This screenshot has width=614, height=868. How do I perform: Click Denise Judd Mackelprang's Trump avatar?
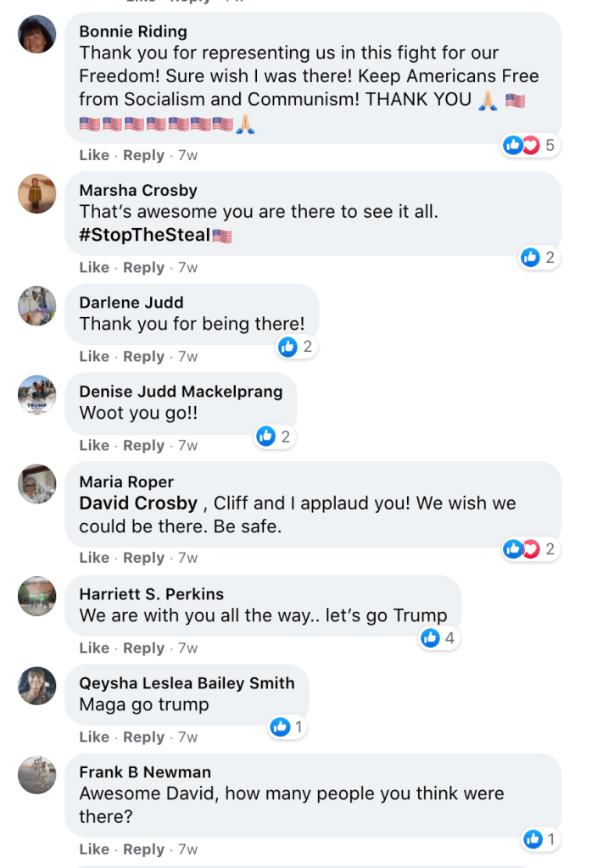36,394
